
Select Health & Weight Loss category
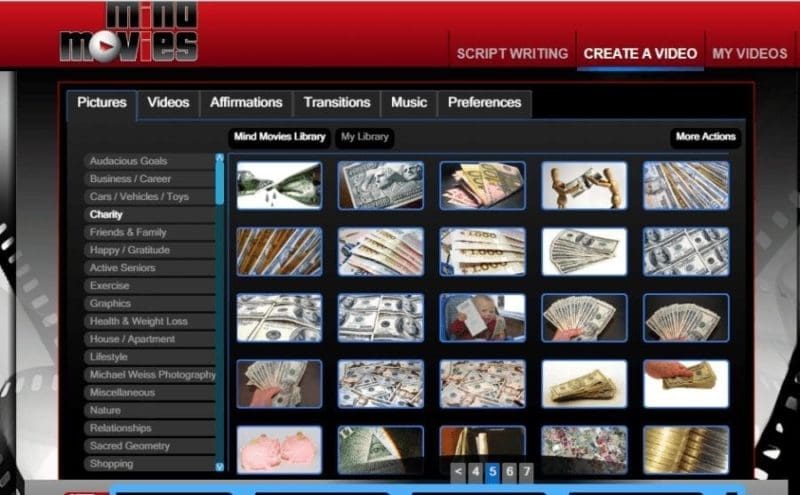[149, 321]
